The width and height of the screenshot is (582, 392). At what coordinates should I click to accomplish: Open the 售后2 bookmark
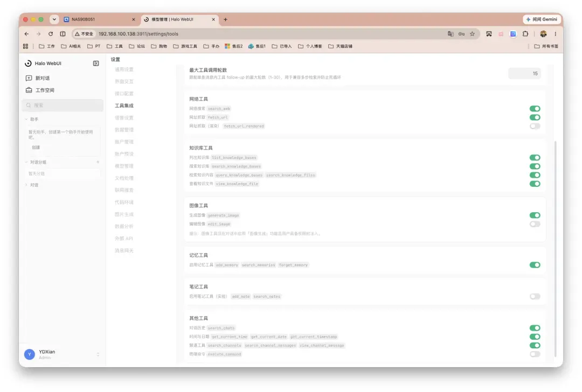[x=233, y=46]
